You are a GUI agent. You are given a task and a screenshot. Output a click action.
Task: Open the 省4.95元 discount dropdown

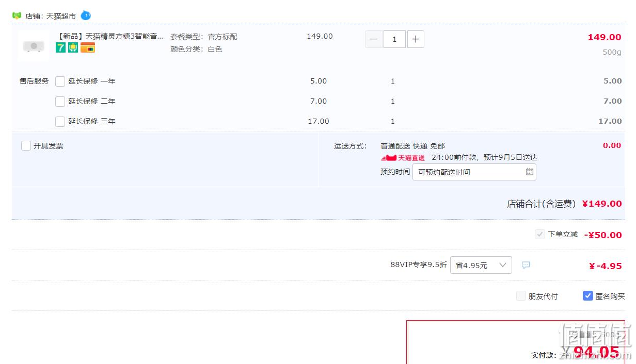tap(481, 265)
